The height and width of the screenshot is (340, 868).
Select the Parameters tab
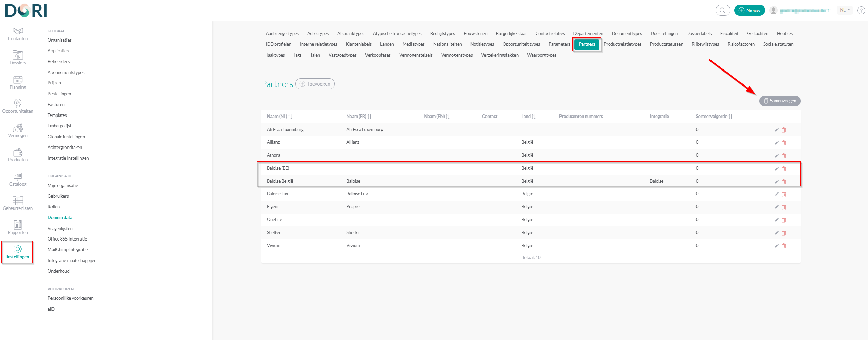pyautogui.click(x=559, y=44)
